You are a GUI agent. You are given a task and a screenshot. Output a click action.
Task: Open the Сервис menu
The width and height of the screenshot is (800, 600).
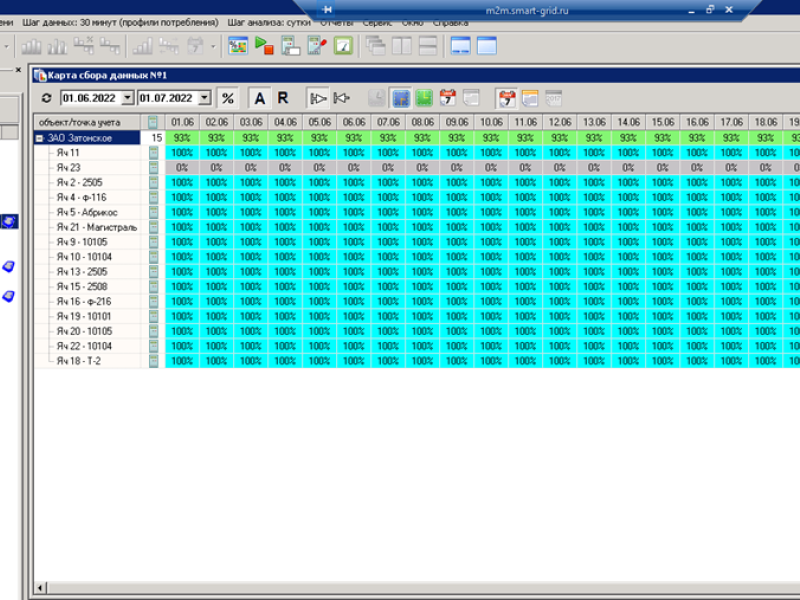pos(378,22)
